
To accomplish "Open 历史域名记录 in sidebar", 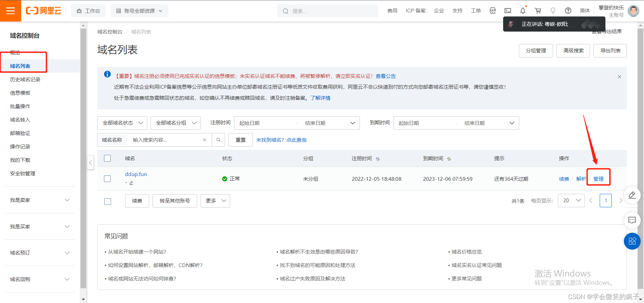I will pos(25,79).
